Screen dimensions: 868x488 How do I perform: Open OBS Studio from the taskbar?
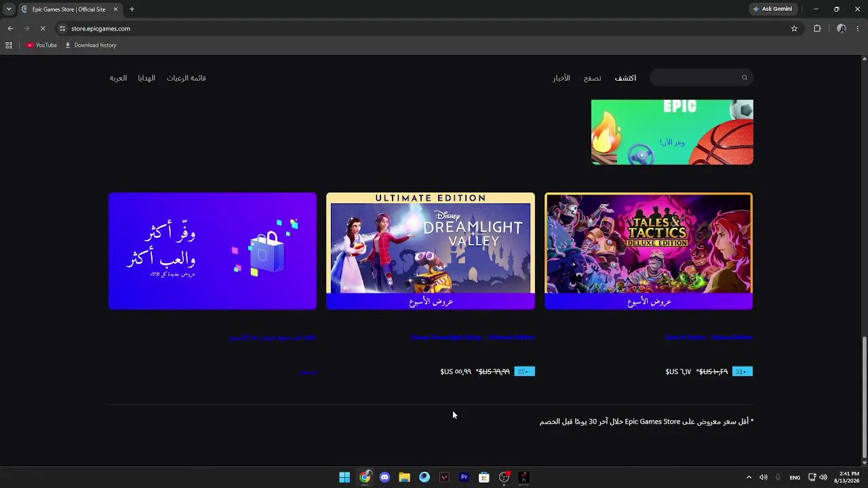click(504, 477)
